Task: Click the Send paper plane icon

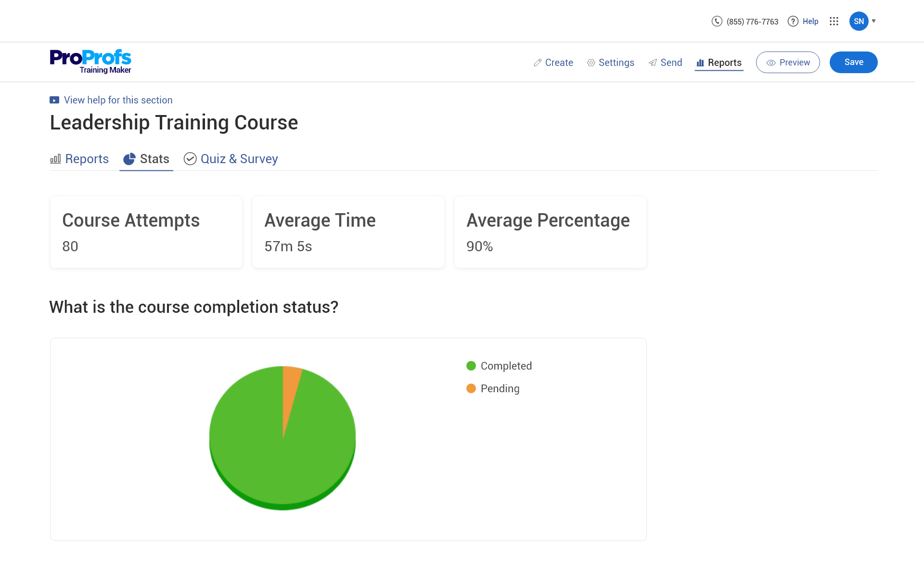Action: pyautogui.click(x=652, y=62)
